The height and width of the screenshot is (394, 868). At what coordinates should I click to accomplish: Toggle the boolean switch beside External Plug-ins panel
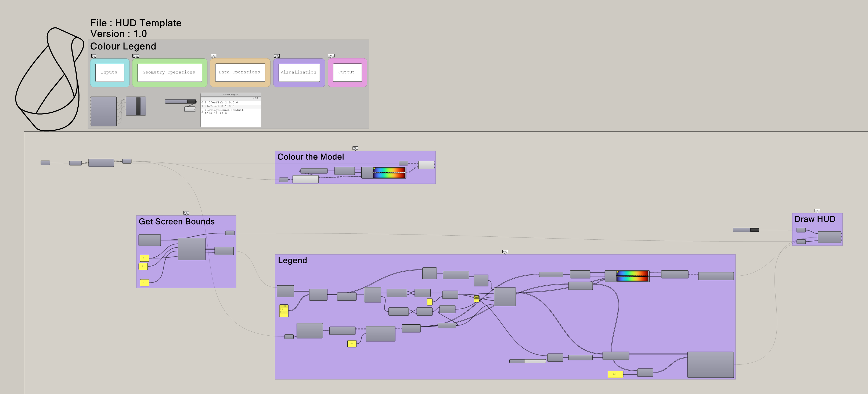[191, 102]
